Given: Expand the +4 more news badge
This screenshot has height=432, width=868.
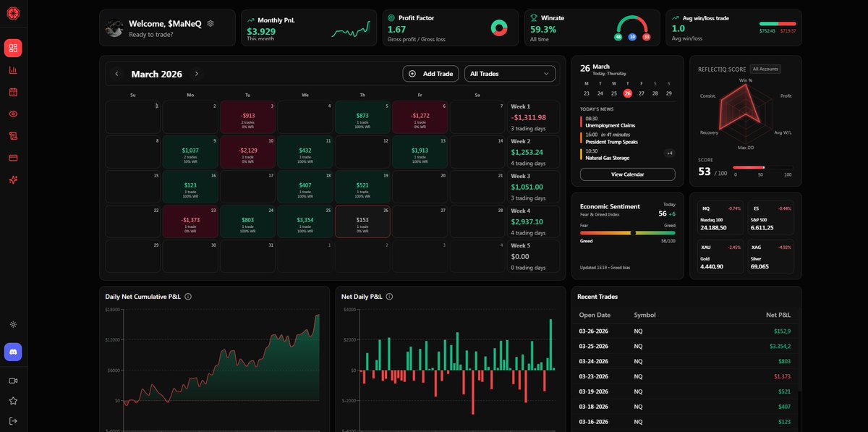Looking at the screenshot, I should coord(670,153).
